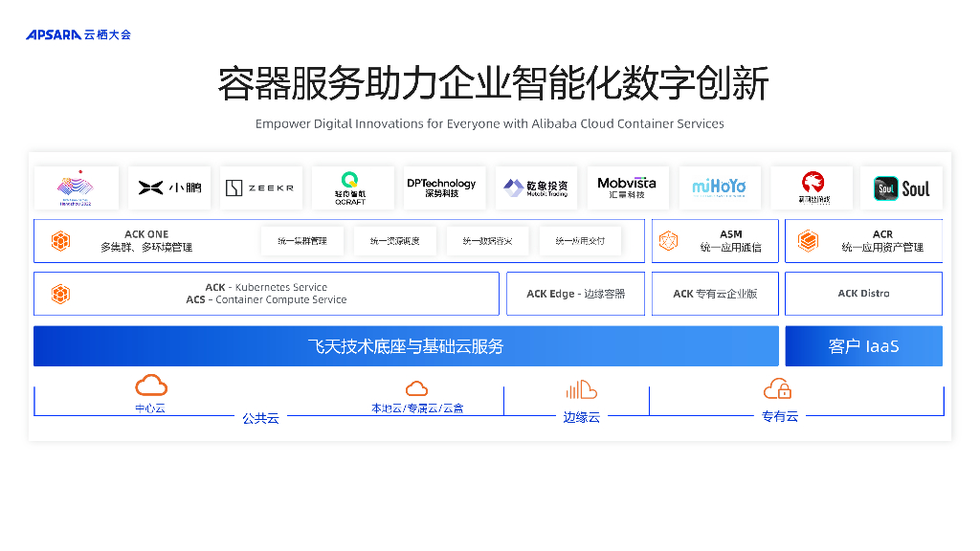Click the ASM 统一应用通信 text
This screenshot has width=980, height=551.
(730, 240)
